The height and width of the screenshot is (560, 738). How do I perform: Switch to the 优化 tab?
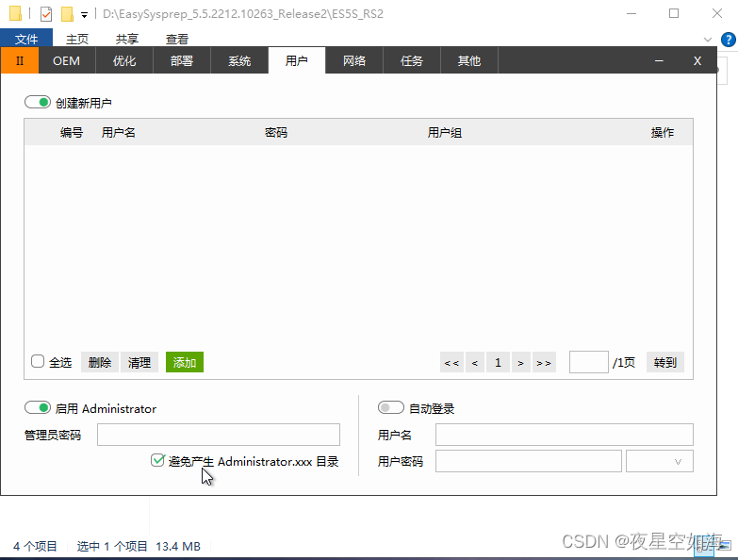(x=124, y=60)
